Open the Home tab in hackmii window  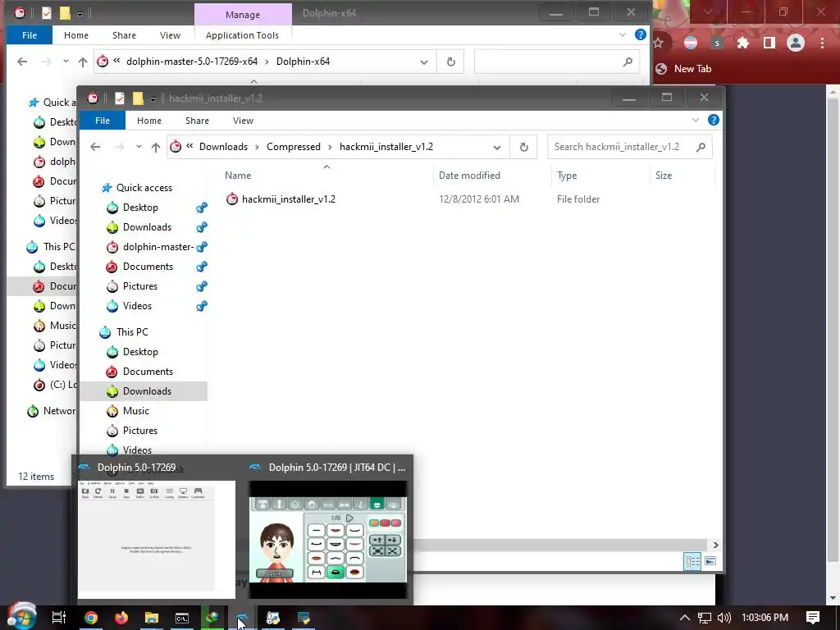(149, 121)
